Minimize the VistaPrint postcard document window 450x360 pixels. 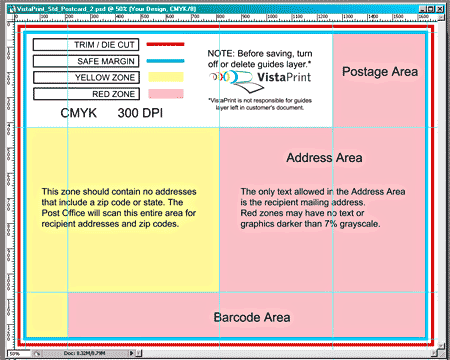pos(423,9)
